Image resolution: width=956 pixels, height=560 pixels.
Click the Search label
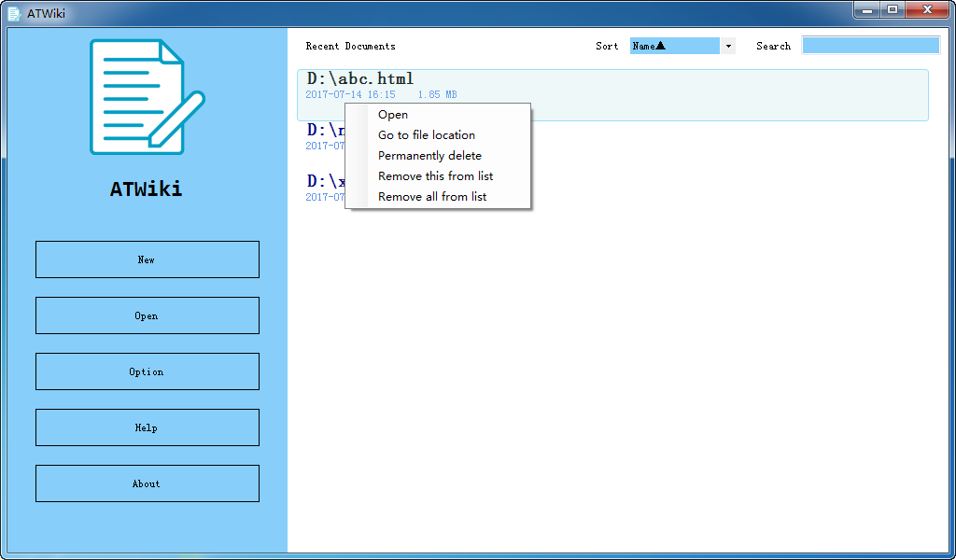(774, 47)
